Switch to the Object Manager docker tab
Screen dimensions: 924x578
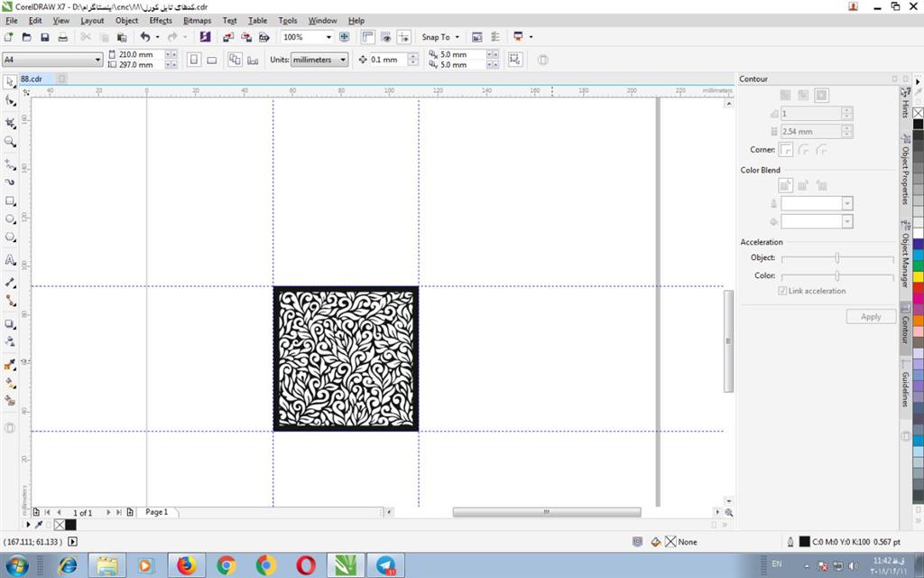[x=904, y=256]
